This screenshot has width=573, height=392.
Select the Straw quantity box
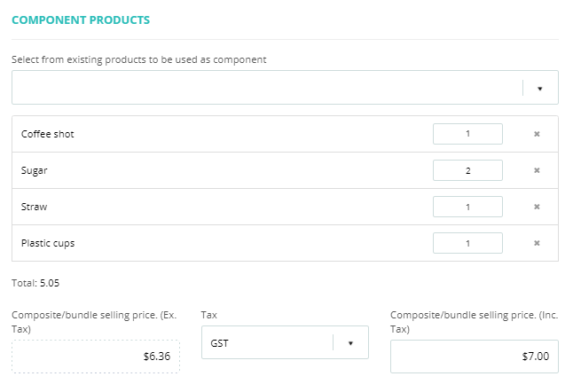[467, 207]
